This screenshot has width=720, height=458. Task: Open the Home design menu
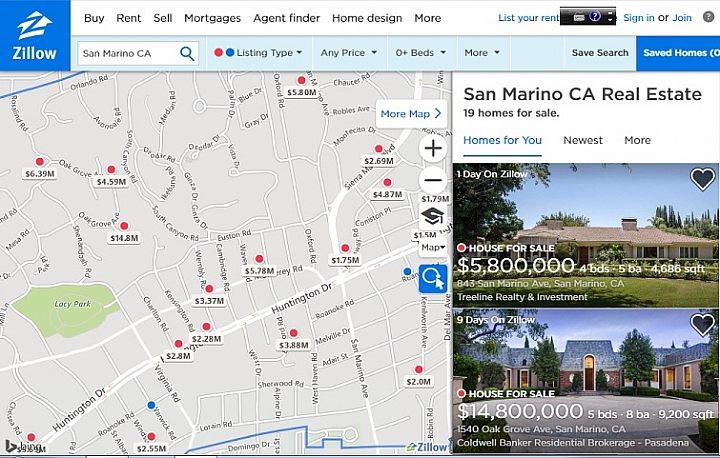point(367,18)
